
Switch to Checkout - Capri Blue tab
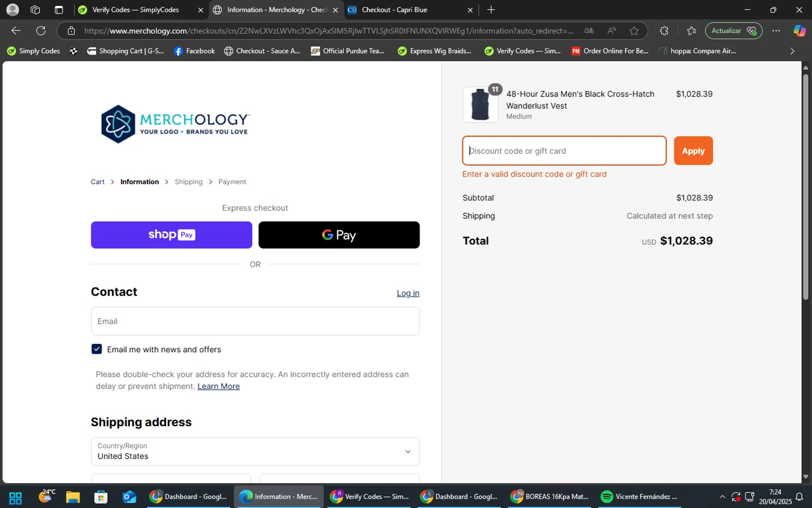(410, 10)
